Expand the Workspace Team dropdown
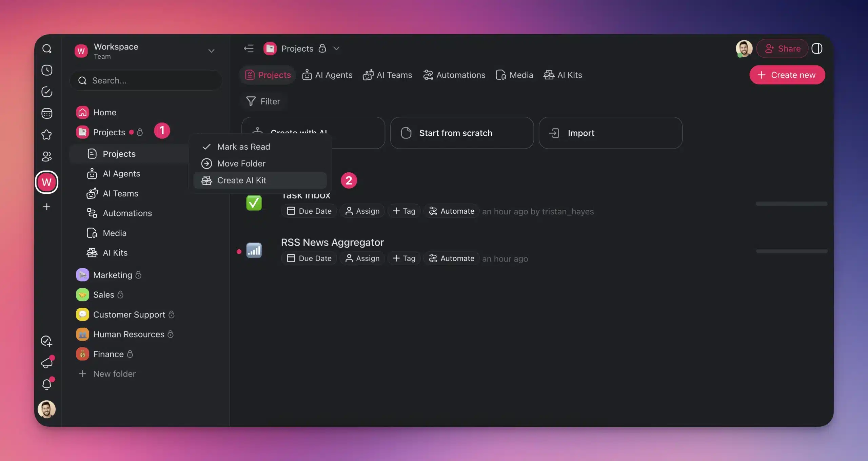The image size is (868, 461). tap(211, 51)
